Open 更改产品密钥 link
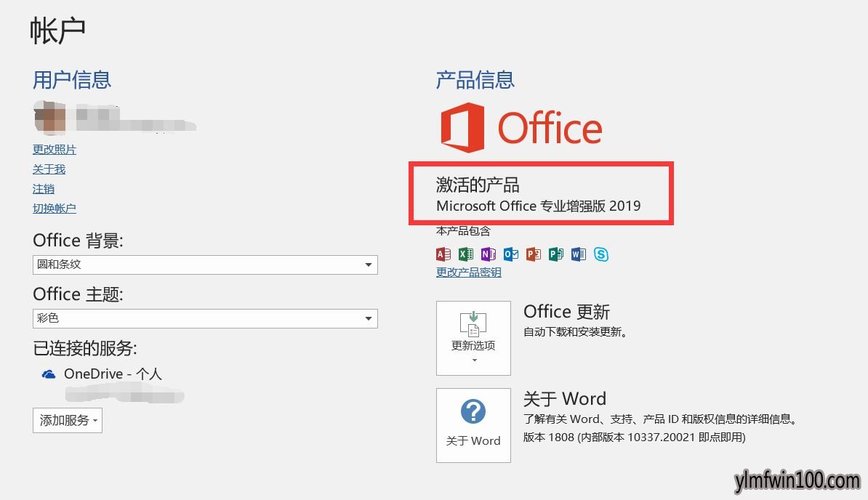Image resolution: width=868 pixels, height=500 pixels. click(468, 272)
